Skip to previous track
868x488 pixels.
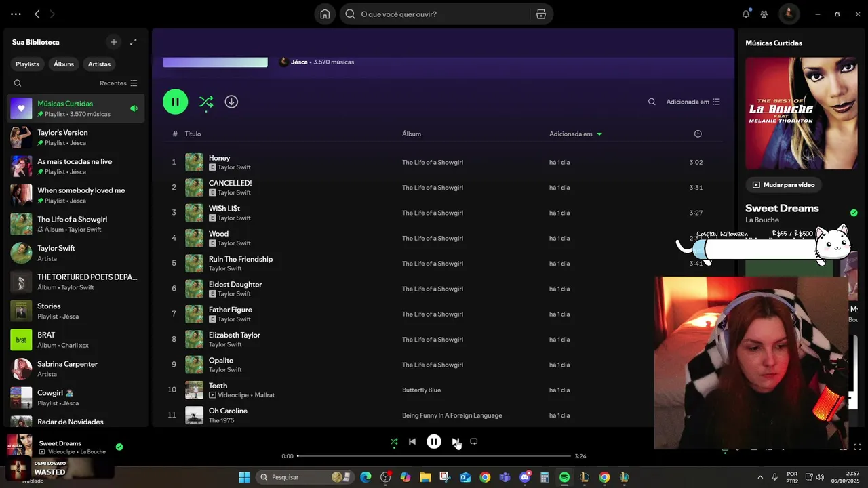tap(412, 442)
